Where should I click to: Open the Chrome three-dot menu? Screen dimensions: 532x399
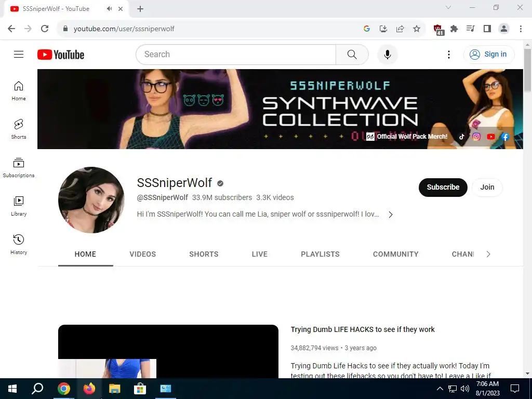pos(521,29)
